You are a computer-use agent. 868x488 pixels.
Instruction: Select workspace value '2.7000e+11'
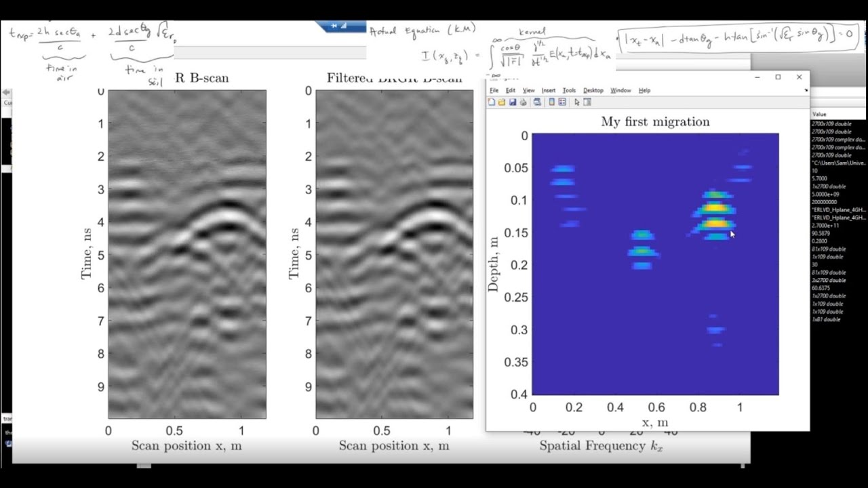point(824,225)
